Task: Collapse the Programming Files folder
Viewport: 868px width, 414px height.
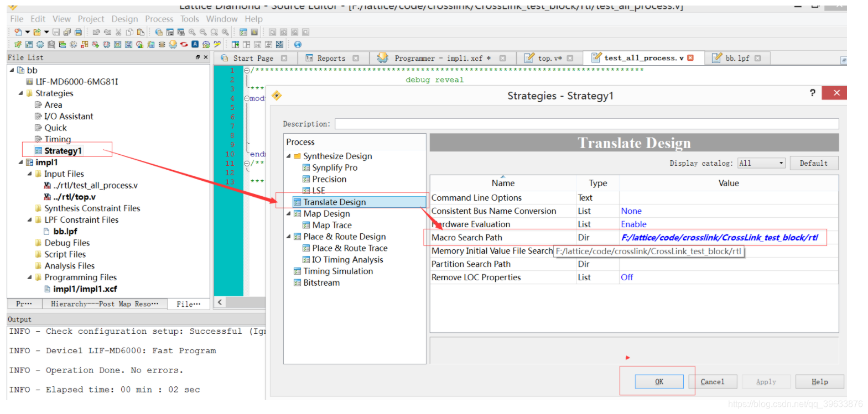Action: (x=30, y=277)
